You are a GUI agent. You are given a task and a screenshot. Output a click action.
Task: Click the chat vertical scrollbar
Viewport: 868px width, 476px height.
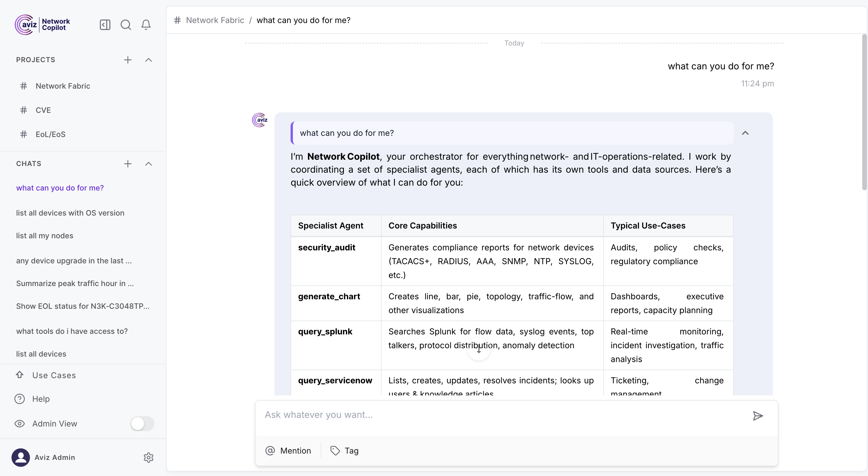pyautogui.click(x=864, y=113)
